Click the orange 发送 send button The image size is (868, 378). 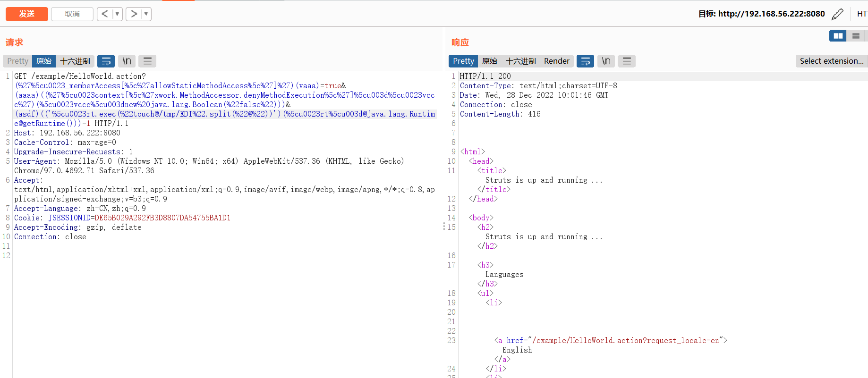[x=27, y=14]
